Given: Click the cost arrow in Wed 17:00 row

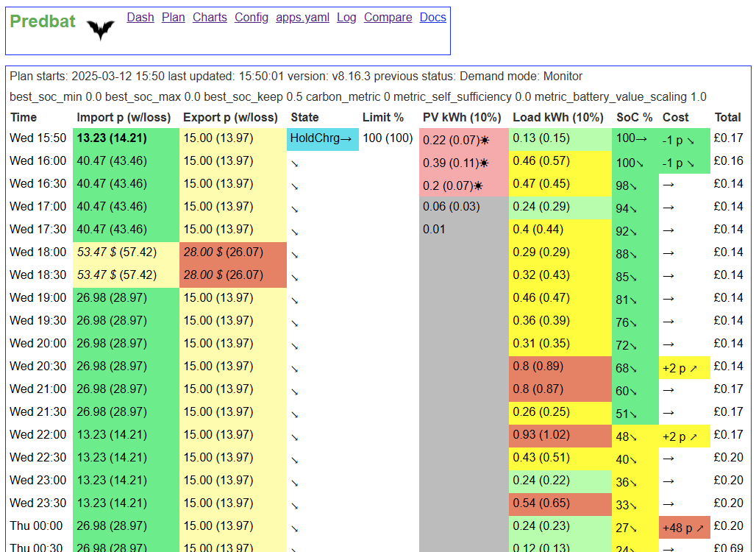Looking at the screenshot, I should 668,208.
